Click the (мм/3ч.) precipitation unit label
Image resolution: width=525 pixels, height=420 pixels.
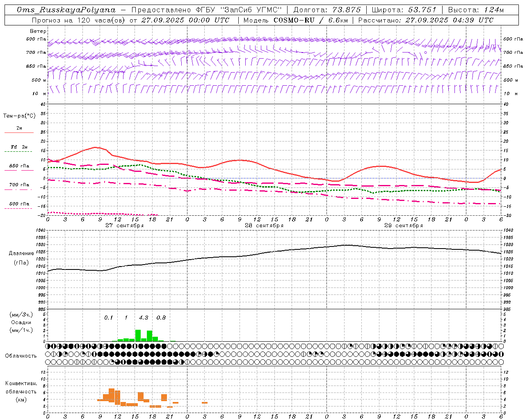[21, 315]
